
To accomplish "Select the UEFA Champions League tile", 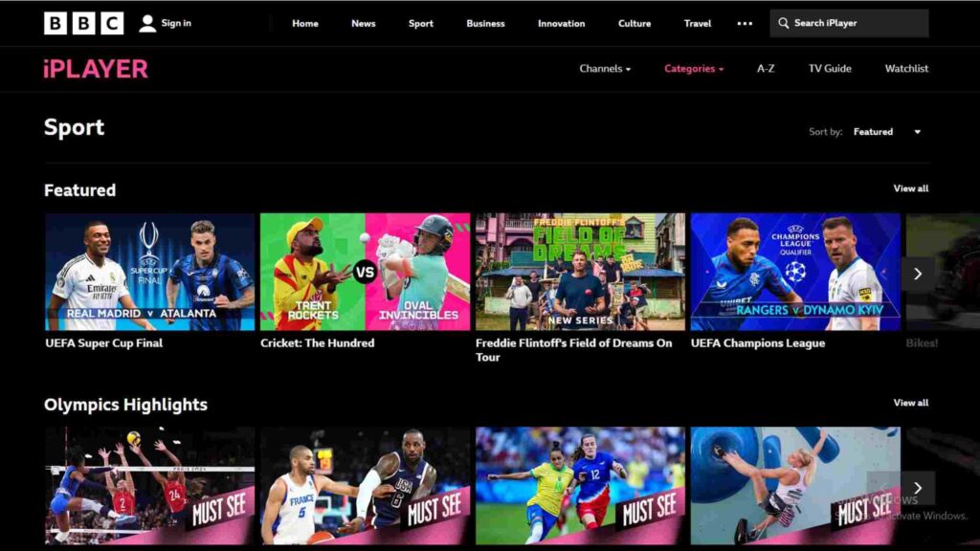I will coord(795,271).
